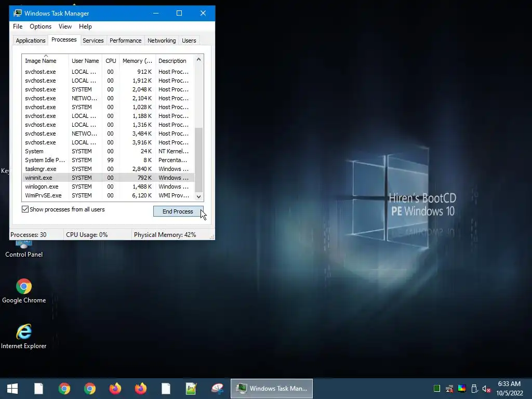Click the colorful monitor tray icon

tap(462, 389)
